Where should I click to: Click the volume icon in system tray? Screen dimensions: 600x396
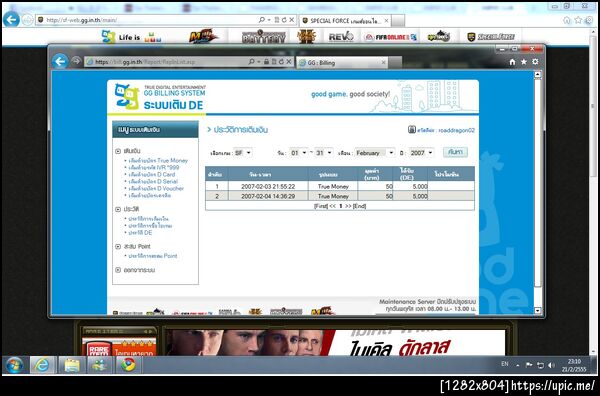click(551, 365)
